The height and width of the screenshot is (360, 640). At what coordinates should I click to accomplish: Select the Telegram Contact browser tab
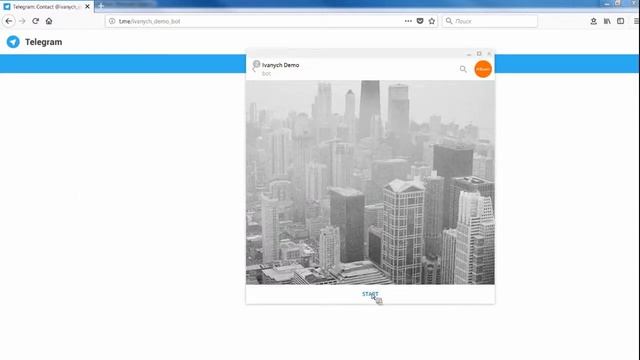pyautogui.click(x=47, y=7)
